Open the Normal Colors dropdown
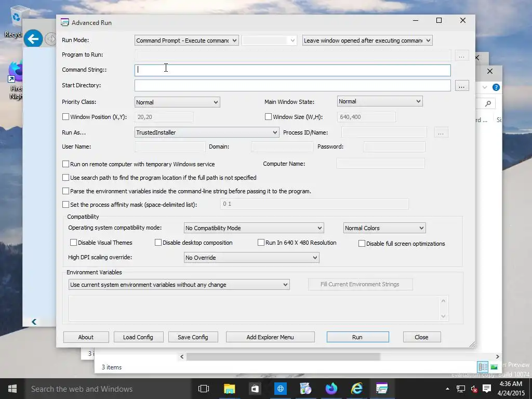532x399 pixels. tap(384, 228)
